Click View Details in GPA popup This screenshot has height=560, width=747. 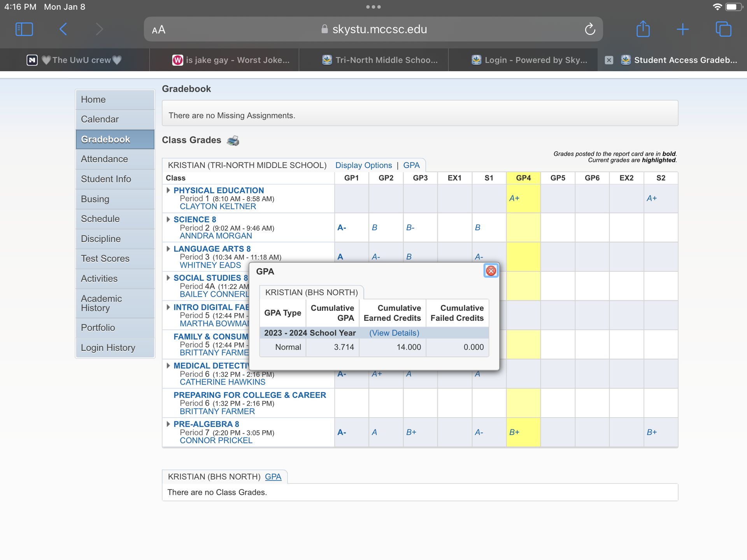[394, 333]
